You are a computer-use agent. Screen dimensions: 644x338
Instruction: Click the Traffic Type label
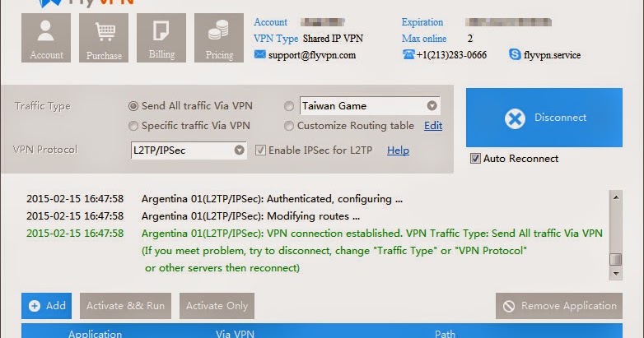click(43, 106)
